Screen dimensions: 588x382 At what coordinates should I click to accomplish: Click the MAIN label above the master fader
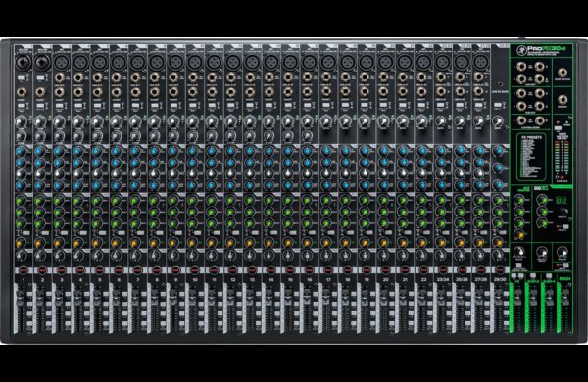click(564, 279)
